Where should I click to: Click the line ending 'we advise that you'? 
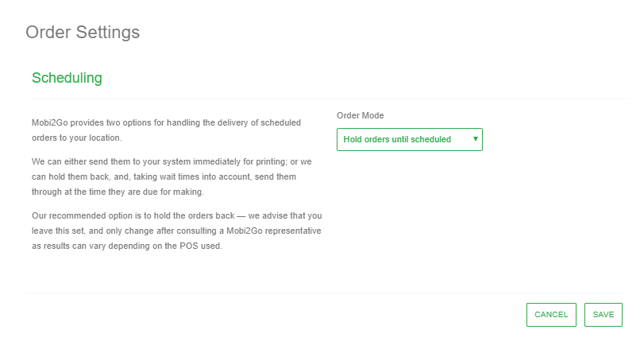[175, 215]
